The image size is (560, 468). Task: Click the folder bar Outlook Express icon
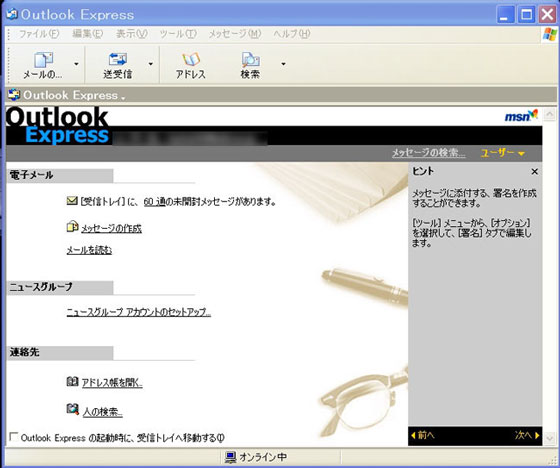pyautogui.click(x=14, y=95)
